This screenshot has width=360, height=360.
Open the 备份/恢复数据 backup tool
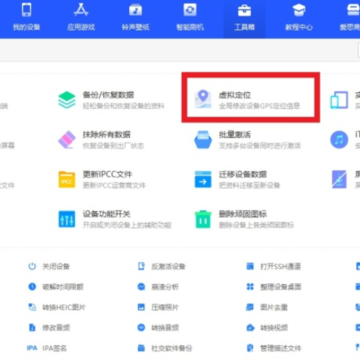(111, 100)
